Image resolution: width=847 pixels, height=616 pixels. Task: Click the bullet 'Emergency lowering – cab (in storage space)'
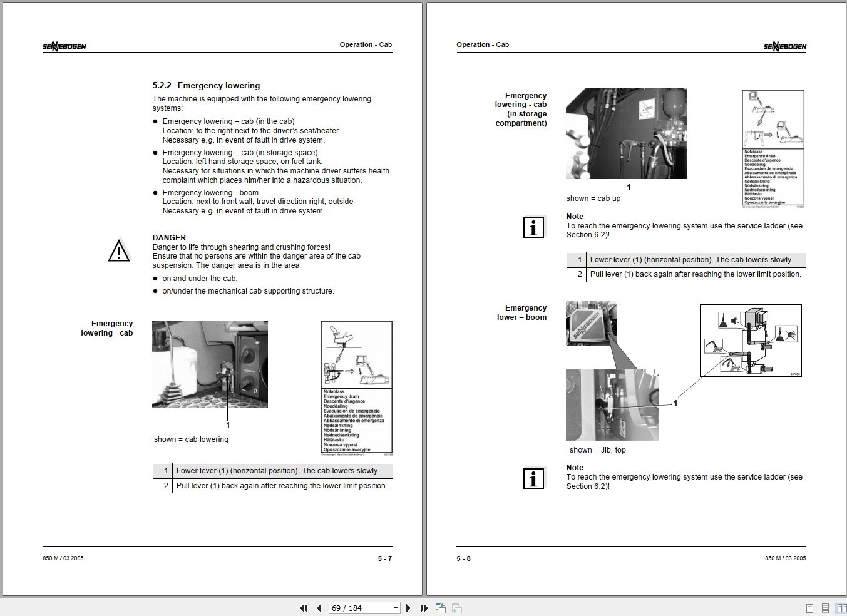pos(240,153)
